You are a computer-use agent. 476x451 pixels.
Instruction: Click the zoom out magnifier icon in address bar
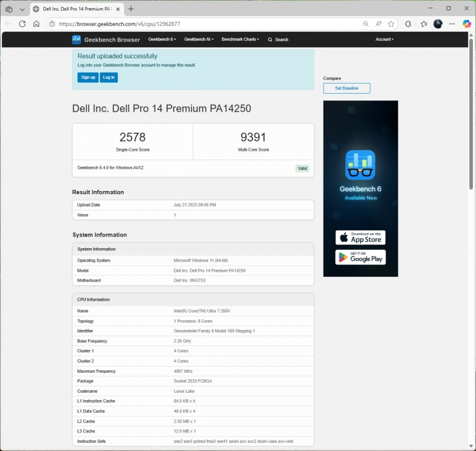366,24
